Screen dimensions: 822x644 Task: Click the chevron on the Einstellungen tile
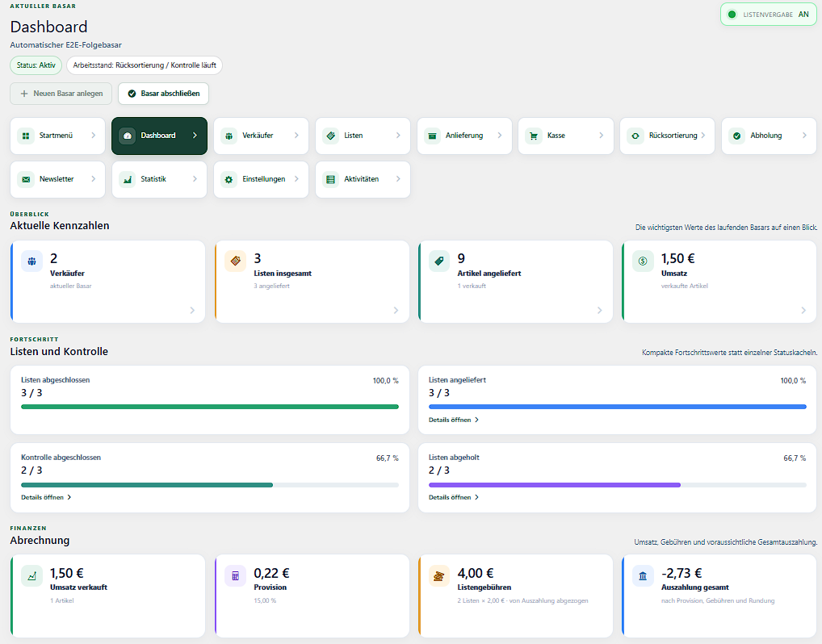point(296,178)
